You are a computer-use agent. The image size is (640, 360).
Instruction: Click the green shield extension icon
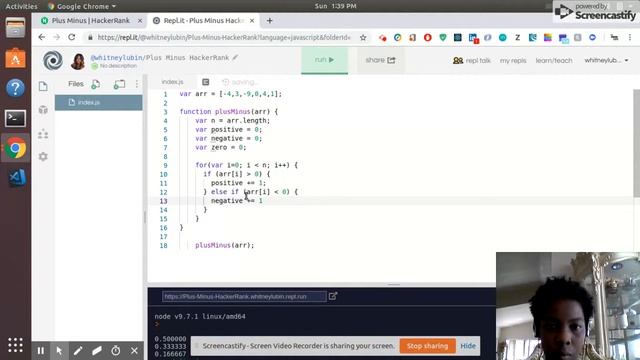443,38
